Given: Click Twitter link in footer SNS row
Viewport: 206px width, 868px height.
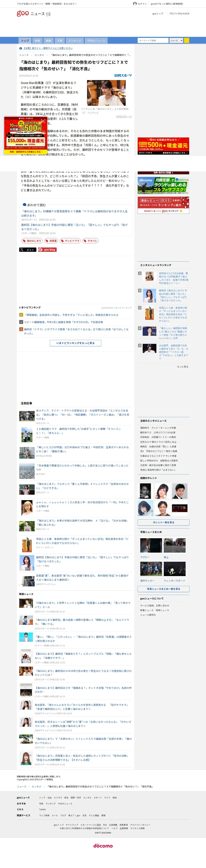Looking at the screenshot, I should [43, 809].
